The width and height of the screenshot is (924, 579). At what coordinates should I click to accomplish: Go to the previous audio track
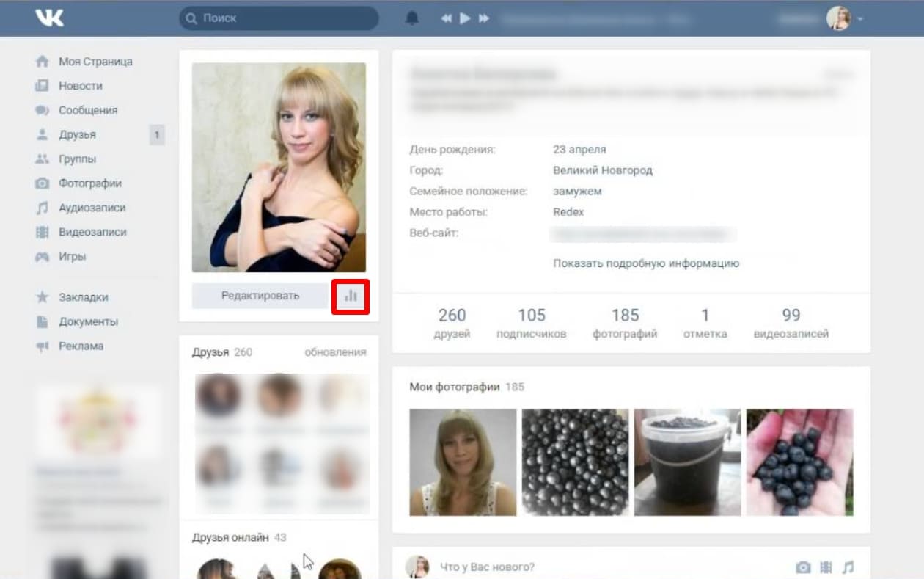(446, 18)
